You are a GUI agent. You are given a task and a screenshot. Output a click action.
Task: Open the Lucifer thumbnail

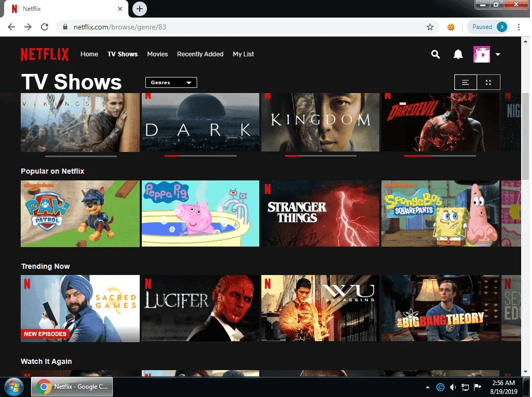[200, 308]
